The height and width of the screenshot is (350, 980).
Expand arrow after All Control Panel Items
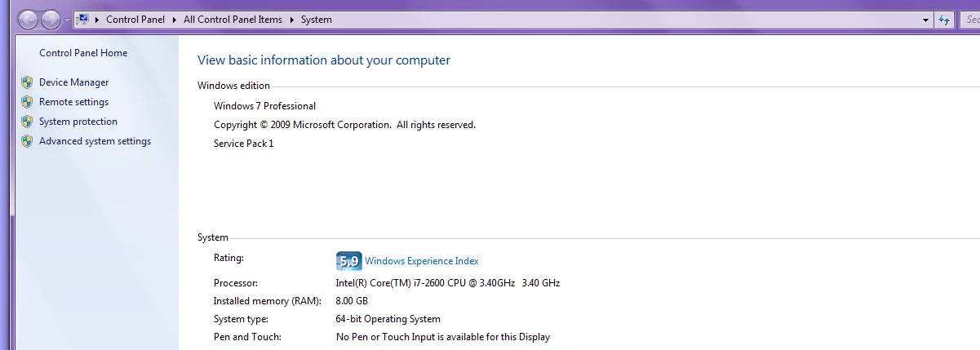coord(291,20)
